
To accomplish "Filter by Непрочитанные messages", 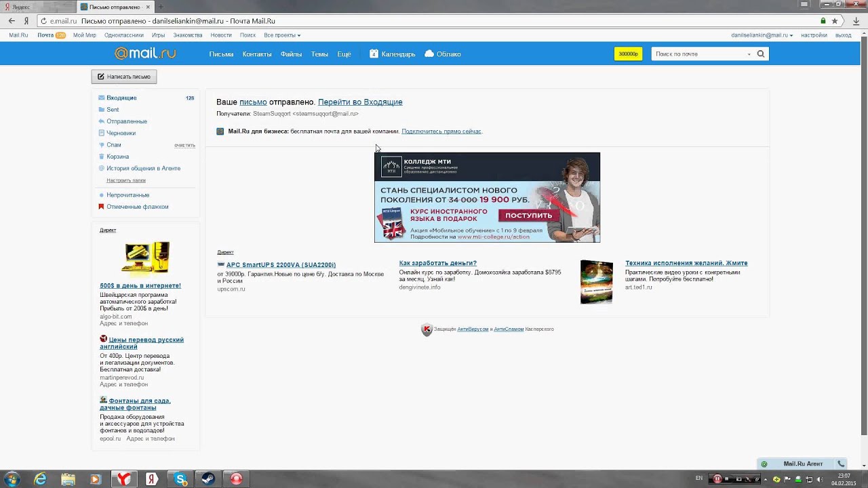I will pos(127,195).
